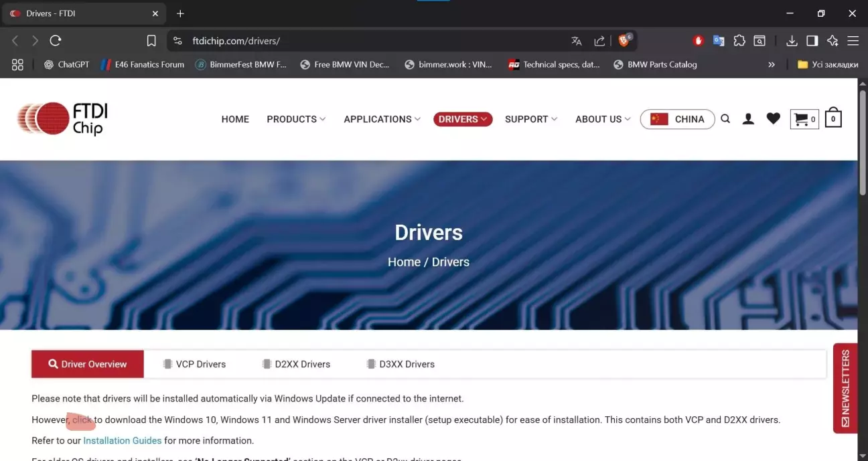Image resolution: width=868 pixels, height=461 pixels.
Task: Close the Drivers - FTDI tab
Action: coord(155,13)
